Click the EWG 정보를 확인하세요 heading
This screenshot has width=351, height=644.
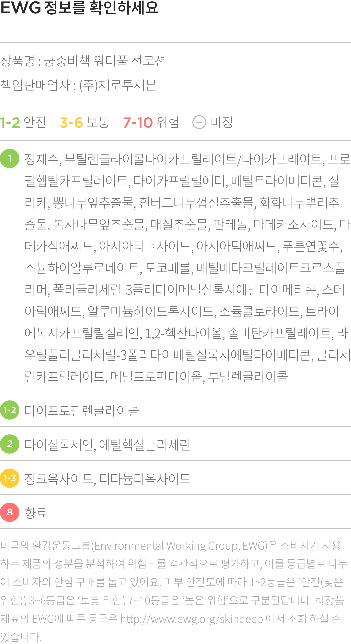[80, 7]
